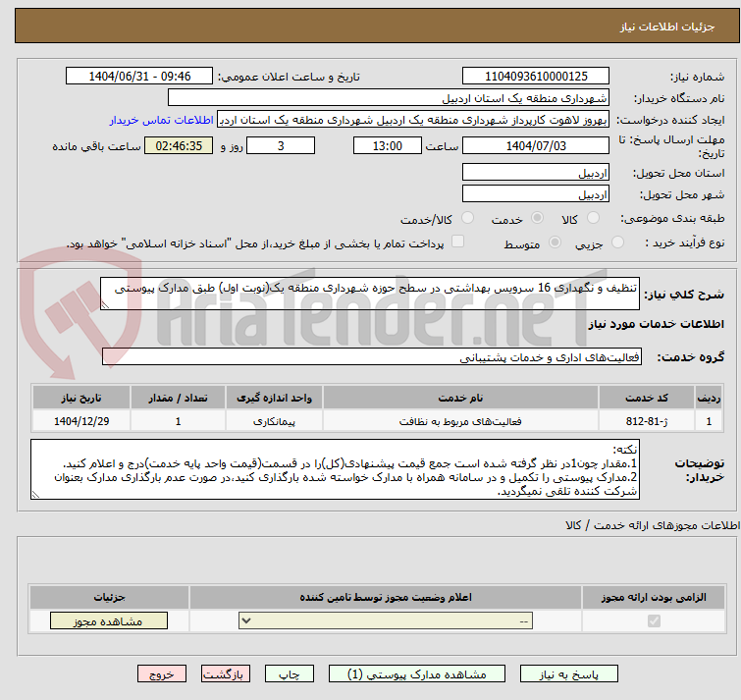The image size is (741, 700).
Task: Select the کالا/خدمت radio button
Action: point(467,218)
